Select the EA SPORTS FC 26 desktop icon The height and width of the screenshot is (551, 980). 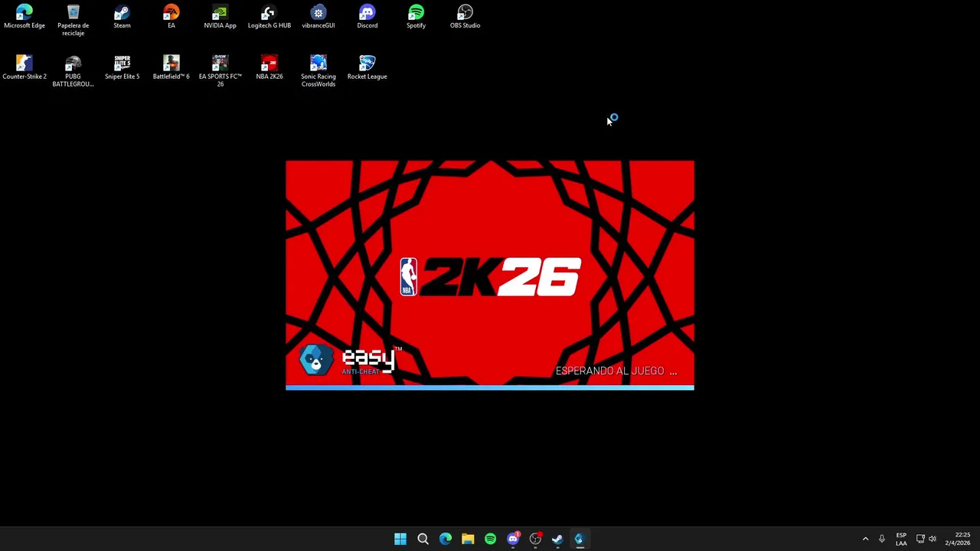(x=220, y=71)
